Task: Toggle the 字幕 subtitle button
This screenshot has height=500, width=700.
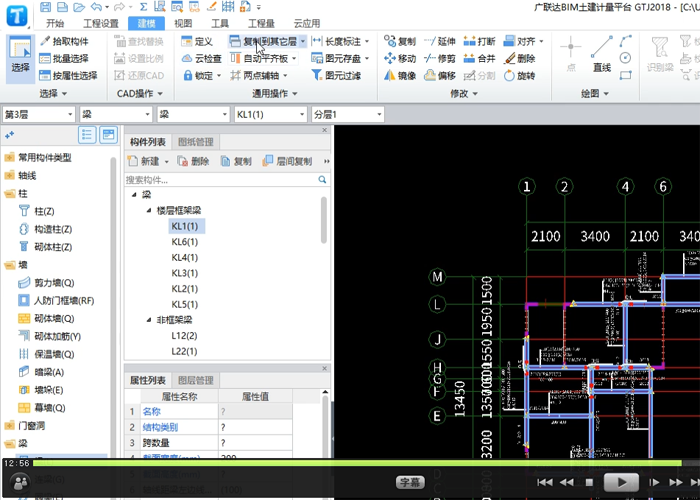Action: tap(412, 482)
